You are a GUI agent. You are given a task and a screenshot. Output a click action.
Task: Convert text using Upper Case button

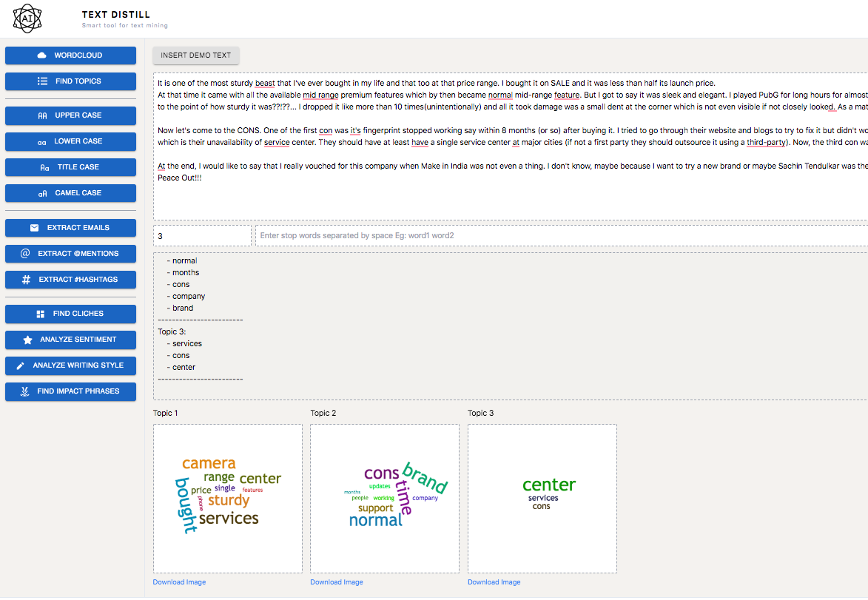(70, 115)
